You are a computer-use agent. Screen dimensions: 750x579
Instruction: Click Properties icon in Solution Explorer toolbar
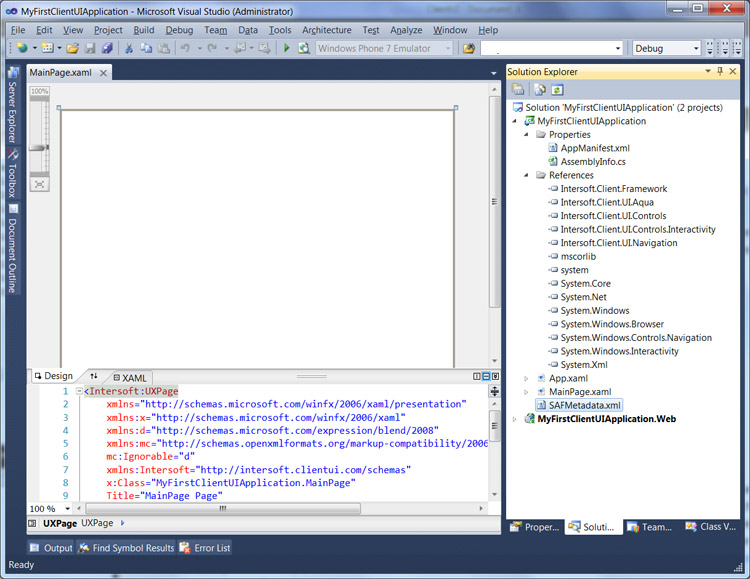519,89
